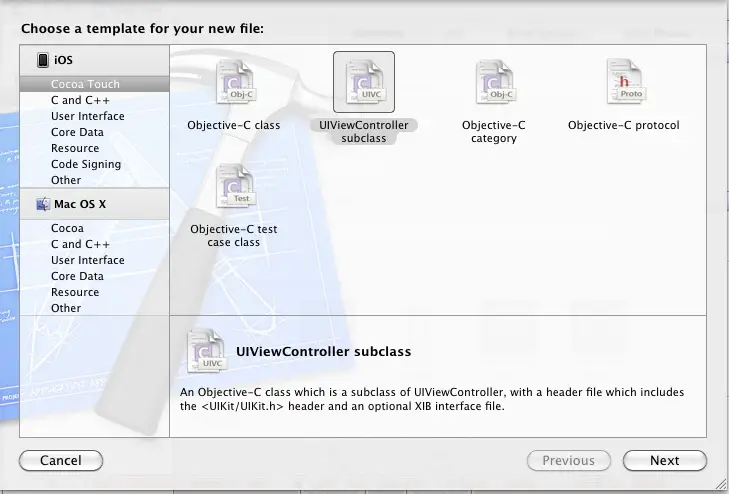Select the Objective-C test case class icon
Viewport: 729px width, 494px height.
(233, 188)
